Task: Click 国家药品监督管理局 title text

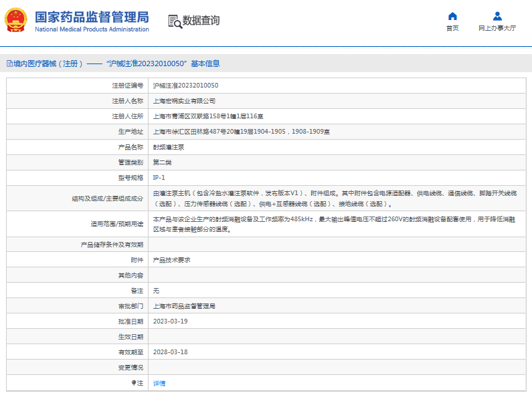Action: (92, 17)
